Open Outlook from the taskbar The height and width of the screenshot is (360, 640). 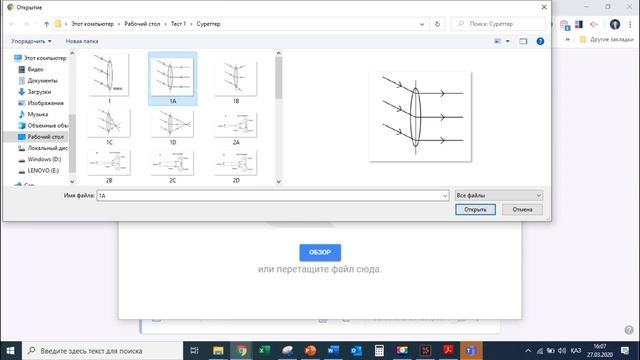pyautogui.click(x=356, y=351)
